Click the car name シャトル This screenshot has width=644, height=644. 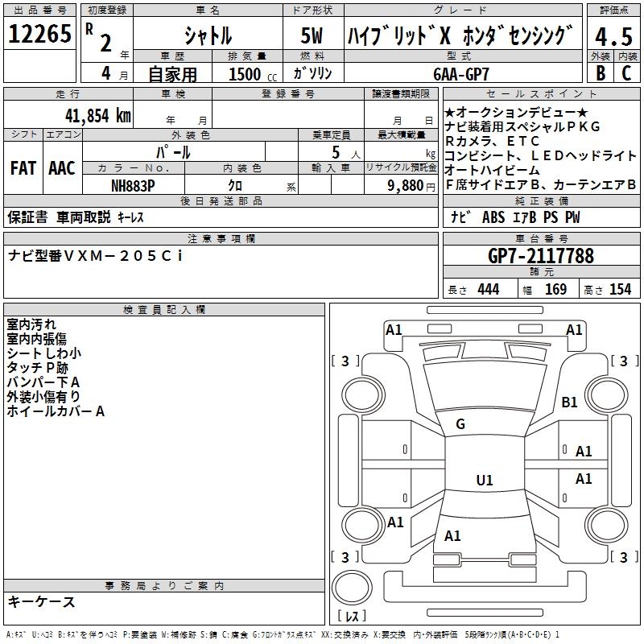208,35
